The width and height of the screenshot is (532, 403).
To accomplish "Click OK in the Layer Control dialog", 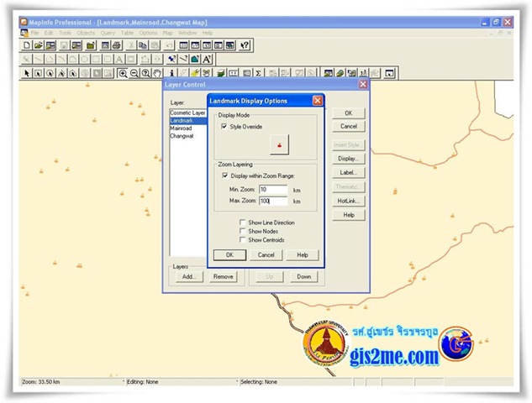I will tap(349, 113).
